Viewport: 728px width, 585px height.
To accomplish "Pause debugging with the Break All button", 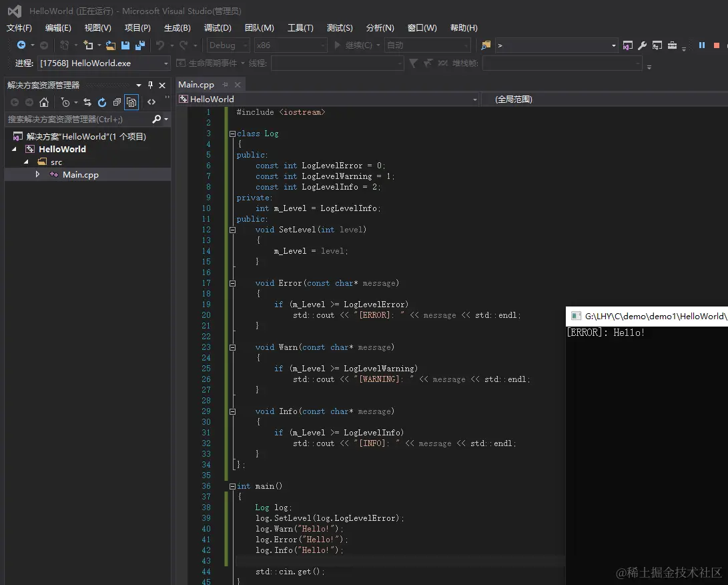I will 702,45.
